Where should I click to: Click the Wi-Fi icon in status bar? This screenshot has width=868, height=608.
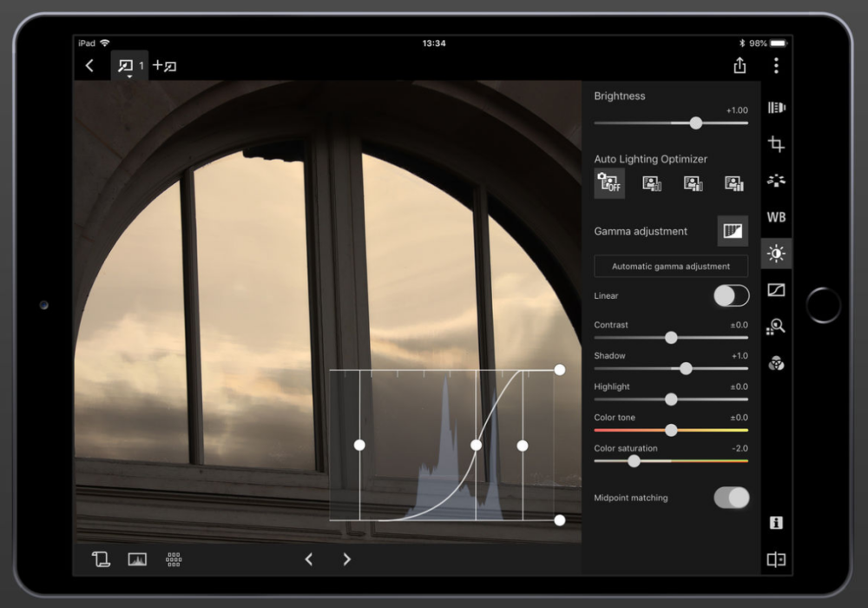tap(105, 43)
